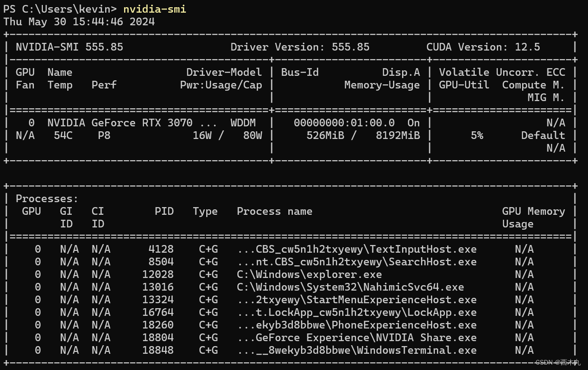Select the NahimicSvc64.exe process path
The image size is (588, 370).
coord(350,287)
